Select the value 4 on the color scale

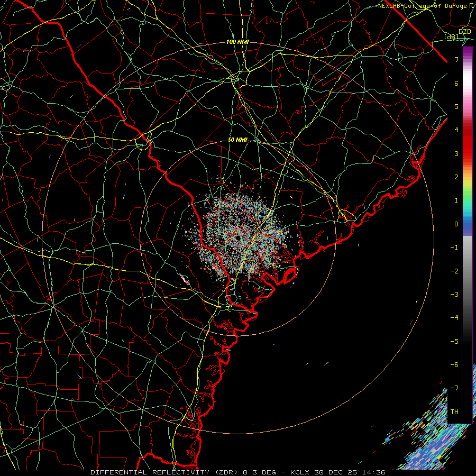[456, 130]
